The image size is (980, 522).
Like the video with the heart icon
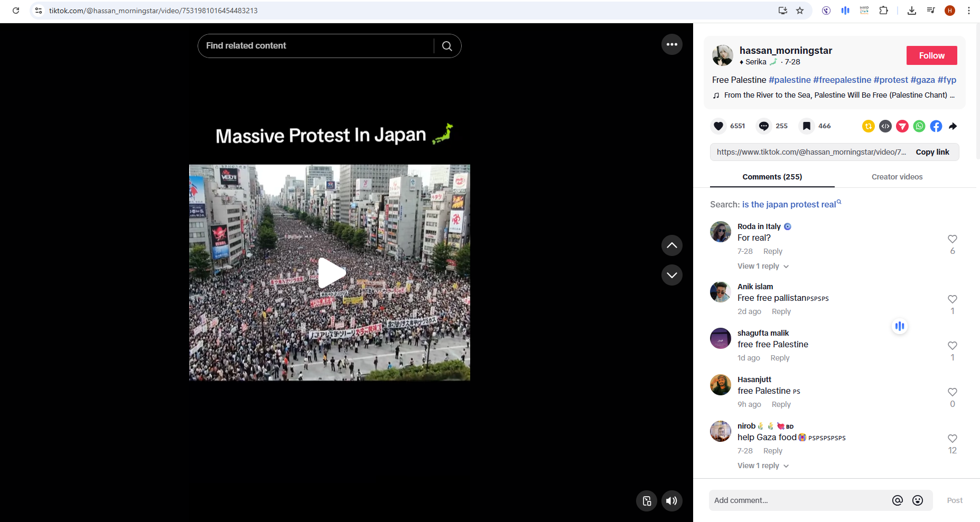(718, 126)
